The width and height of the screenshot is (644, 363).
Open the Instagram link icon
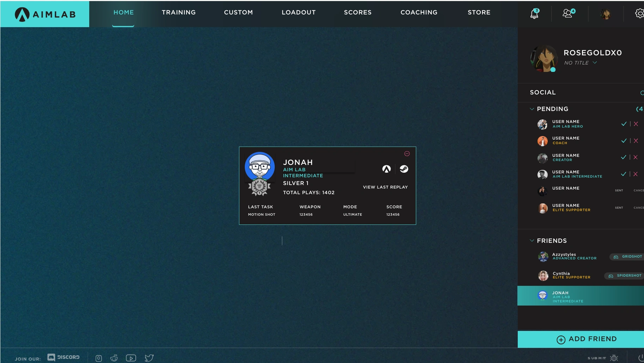click(x=99, y=358)
